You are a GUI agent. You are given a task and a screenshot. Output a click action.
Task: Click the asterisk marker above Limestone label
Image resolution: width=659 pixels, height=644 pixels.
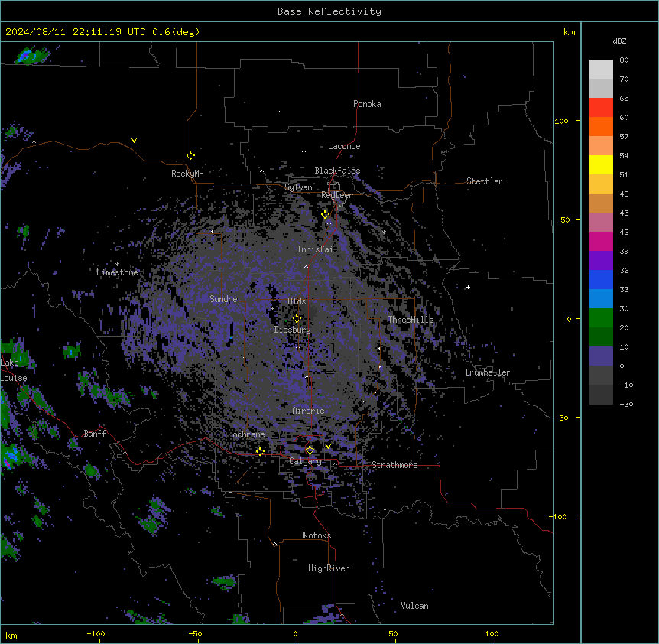tap(117, 265)
